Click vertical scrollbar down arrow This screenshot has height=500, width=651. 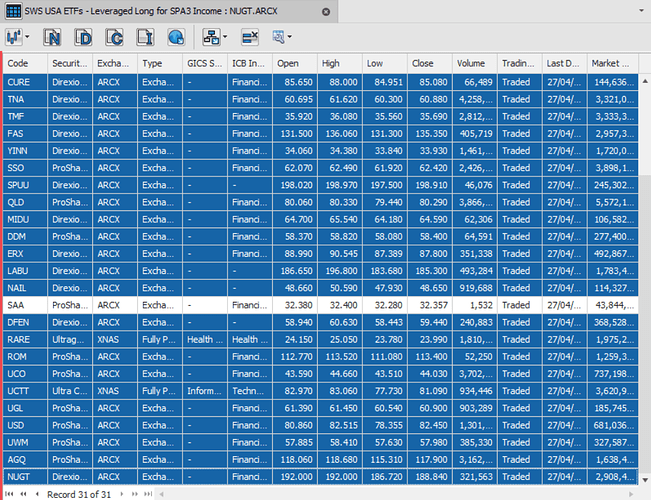[645, 480]
